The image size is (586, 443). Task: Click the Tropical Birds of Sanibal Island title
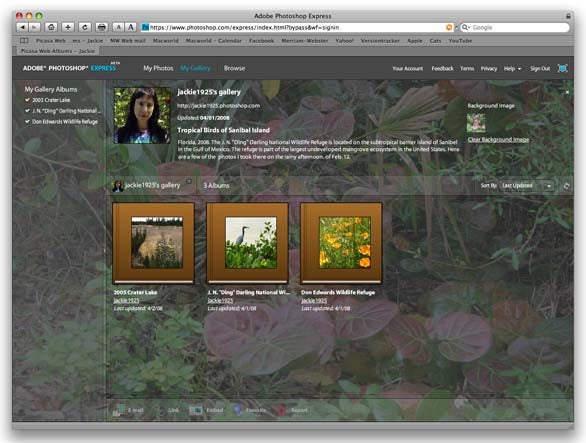(223, 130)
